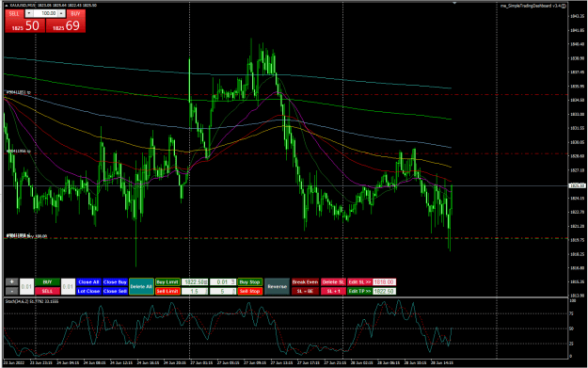Click the Edit SL >> button

coord(359,282)
